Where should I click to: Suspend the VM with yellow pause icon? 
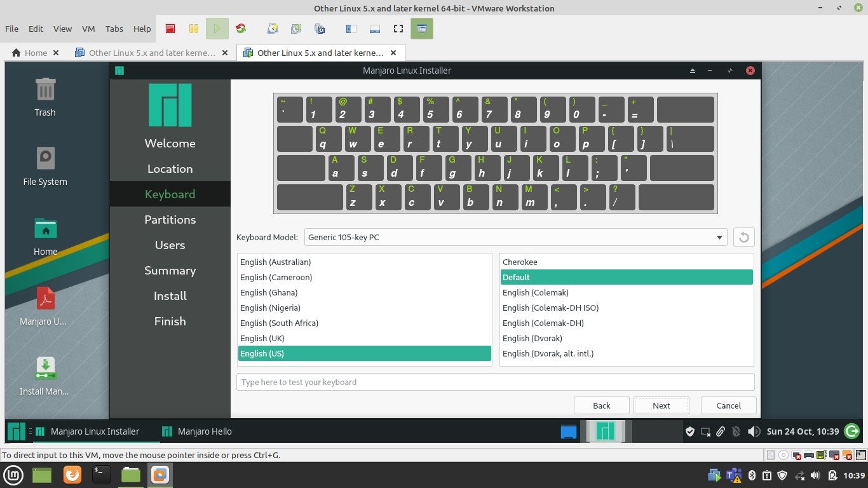point(194,29)
